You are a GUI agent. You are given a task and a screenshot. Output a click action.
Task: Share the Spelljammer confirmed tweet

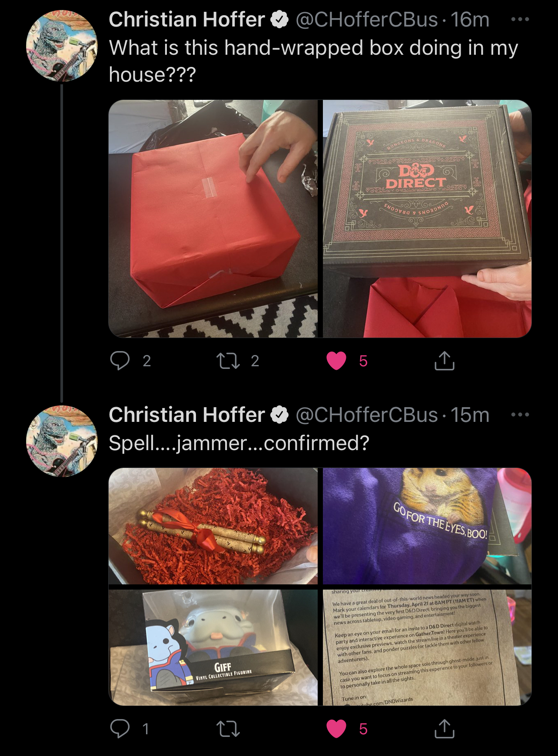(x=444, y=729)
